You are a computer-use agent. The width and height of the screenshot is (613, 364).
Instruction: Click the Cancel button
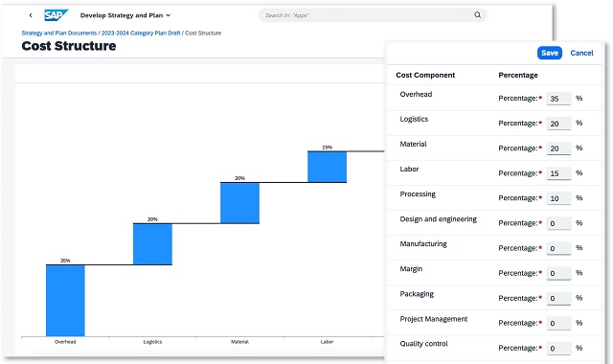[581, 53]
